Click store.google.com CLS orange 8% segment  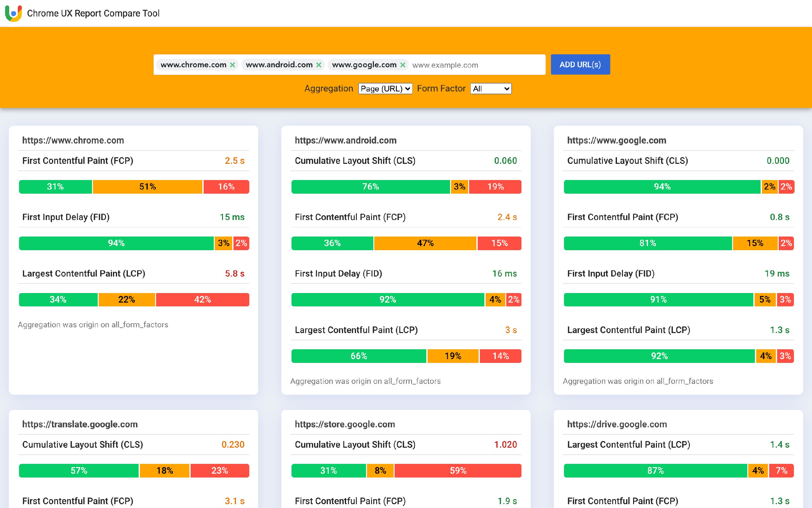point(380,471)
